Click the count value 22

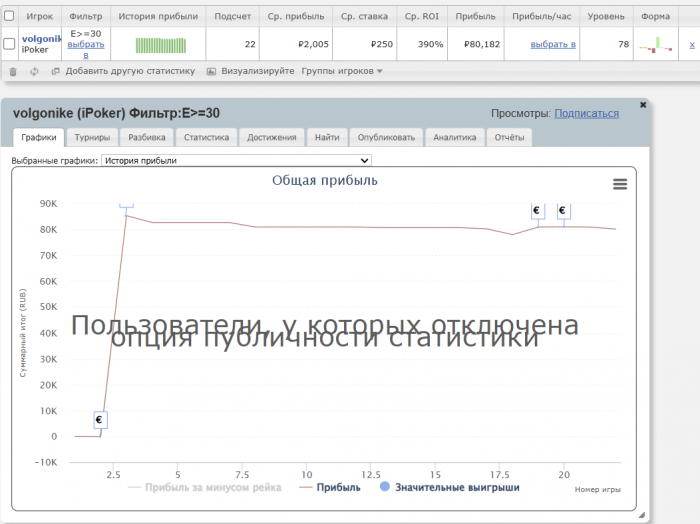250,44
